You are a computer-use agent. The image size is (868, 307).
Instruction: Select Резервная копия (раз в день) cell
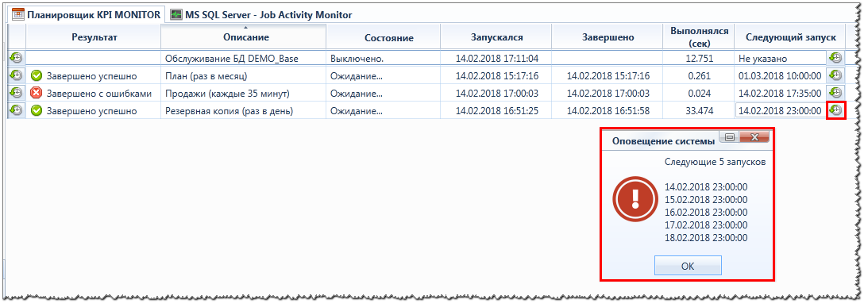244,111
